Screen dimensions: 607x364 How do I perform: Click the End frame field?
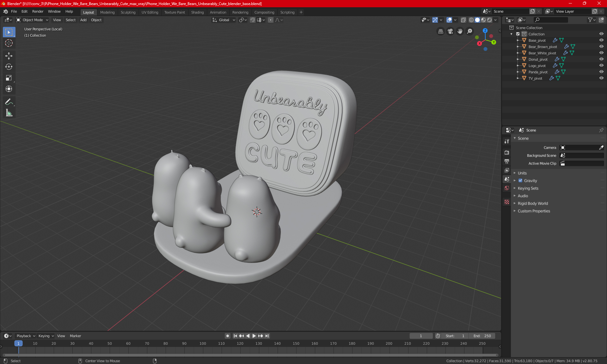tap(482, 336)
